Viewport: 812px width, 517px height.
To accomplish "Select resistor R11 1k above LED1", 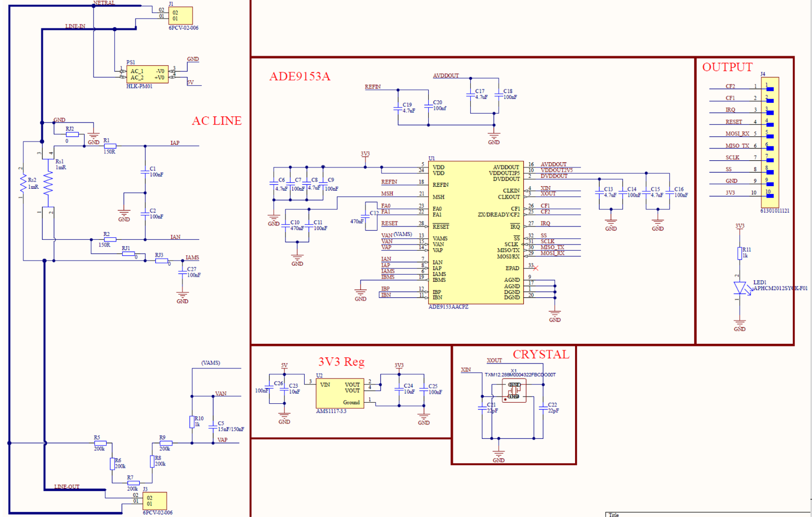I will 740,253.
